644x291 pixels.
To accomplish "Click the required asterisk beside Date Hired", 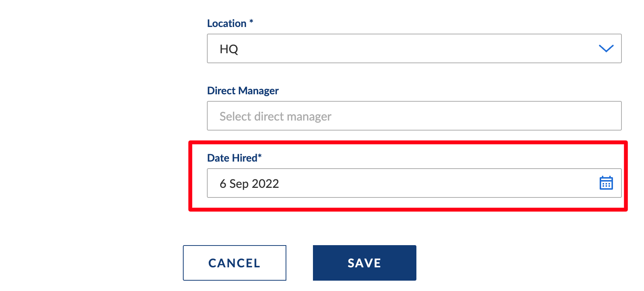I will [260, 156].
